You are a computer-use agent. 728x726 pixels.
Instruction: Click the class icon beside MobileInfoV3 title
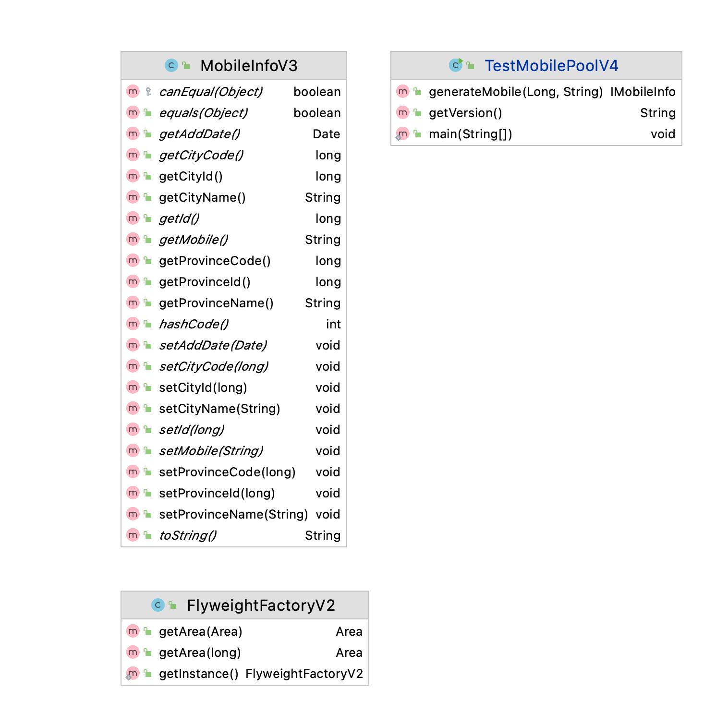171,65
